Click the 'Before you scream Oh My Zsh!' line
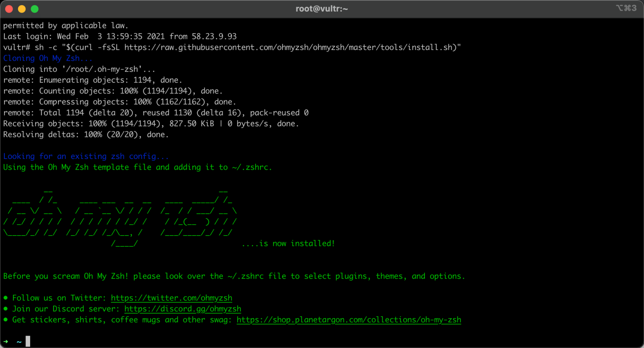 pyautogui.click(x=234, y=276)
